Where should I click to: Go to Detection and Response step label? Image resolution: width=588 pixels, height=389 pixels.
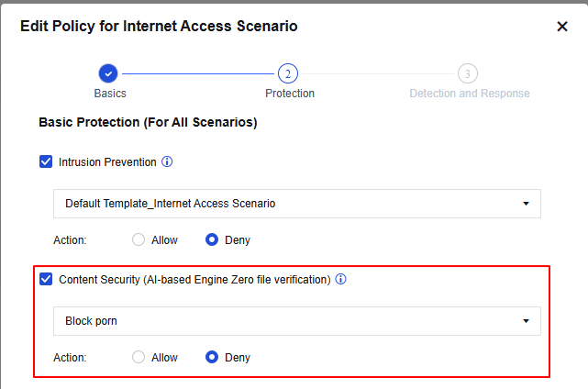pos(469,94)
